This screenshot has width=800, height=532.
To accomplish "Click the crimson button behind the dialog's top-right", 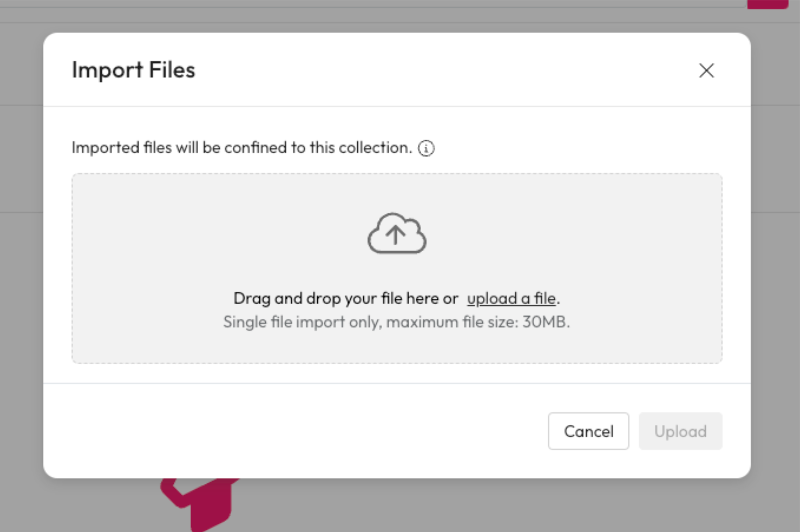I will click(x=767, y=3).
